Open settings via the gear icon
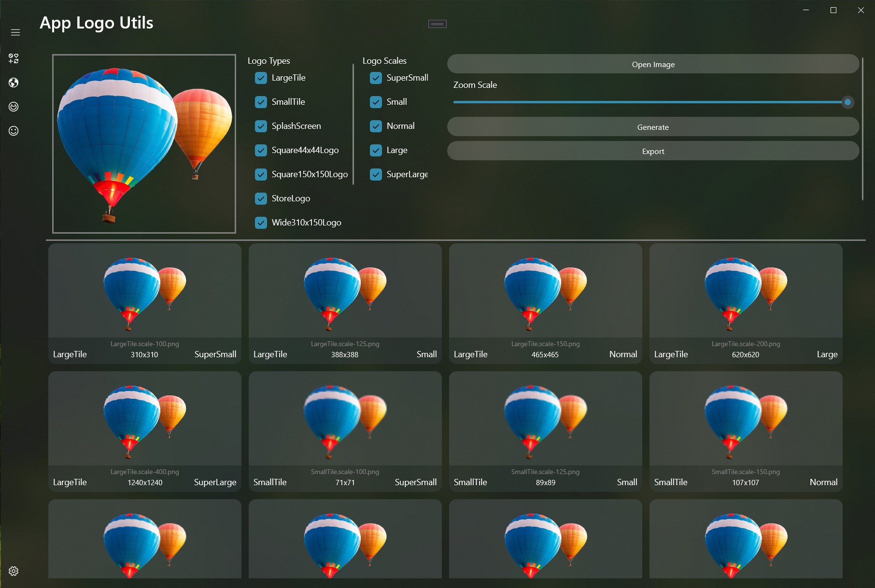 [x=14, y=571]
